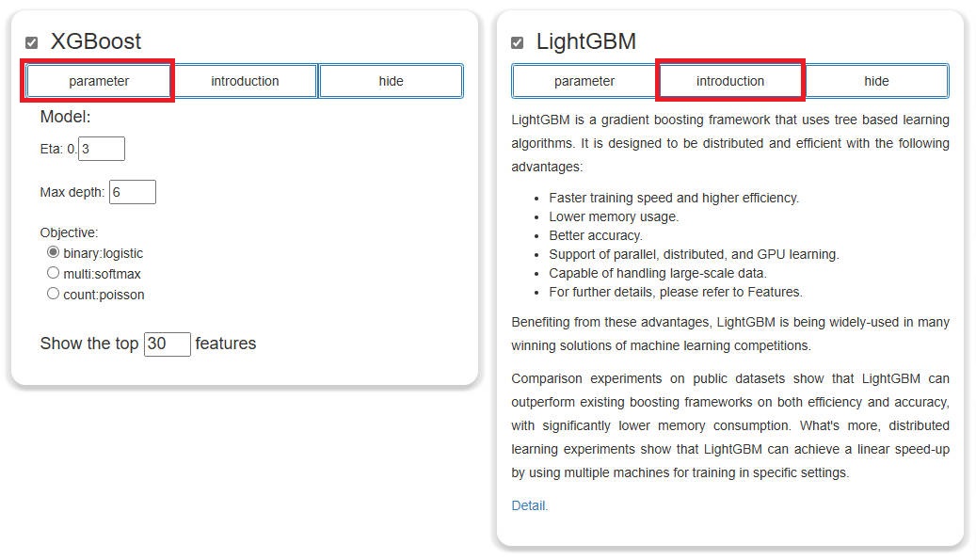Show the LightGBM introduction tab
The image size is (976, 560).
(730, 81)
